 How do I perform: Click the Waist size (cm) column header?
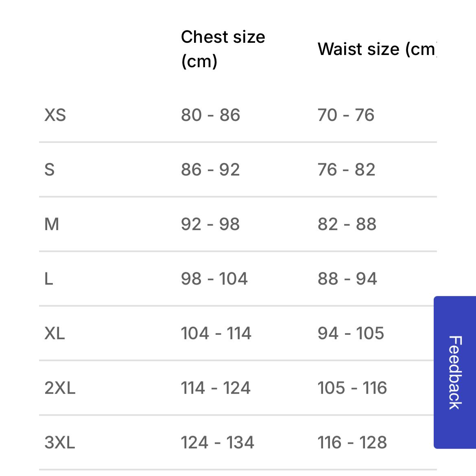(377, 49)
